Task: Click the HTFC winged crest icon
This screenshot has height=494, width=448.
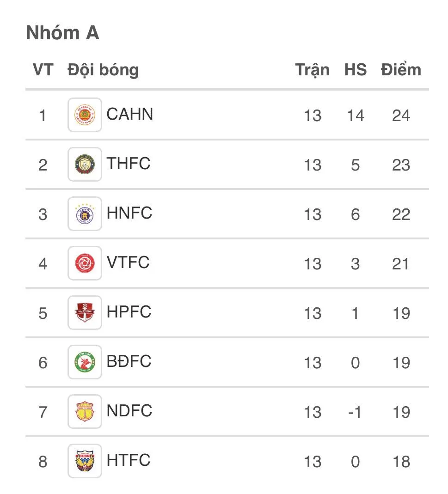Action: point(85,461)
